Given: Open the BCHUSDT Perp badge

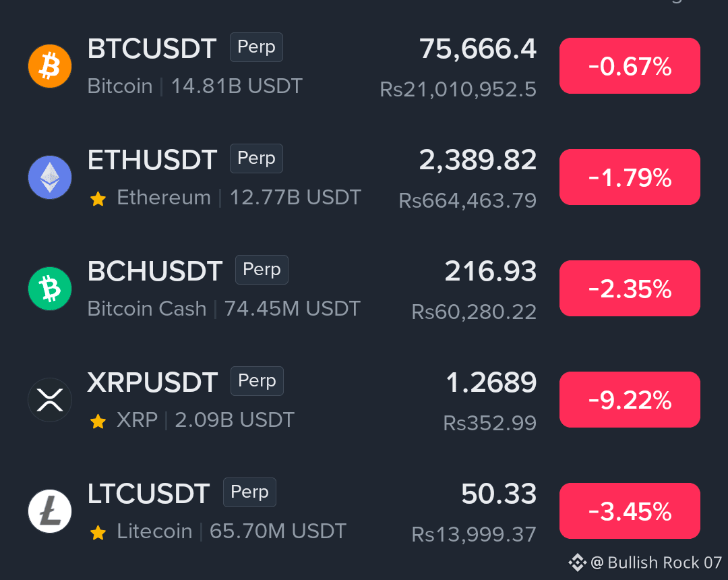Looking at the screenshot, I should pyautogui.click(x=262, y=269).
